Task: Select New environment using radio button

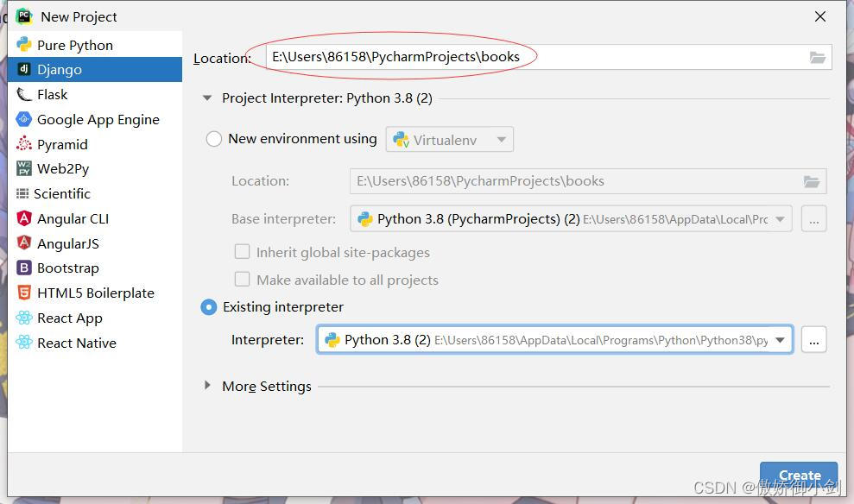Action: pos(213,139)
